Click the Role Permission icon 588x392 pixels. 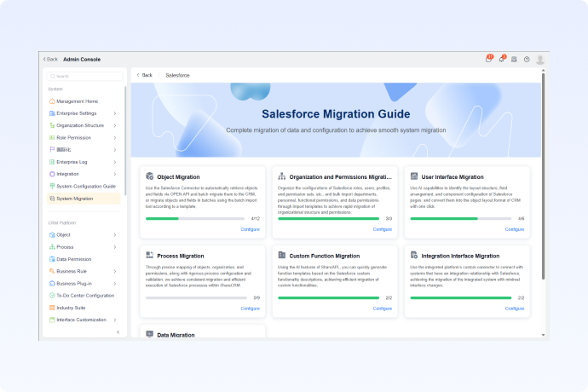coord(52,138)
